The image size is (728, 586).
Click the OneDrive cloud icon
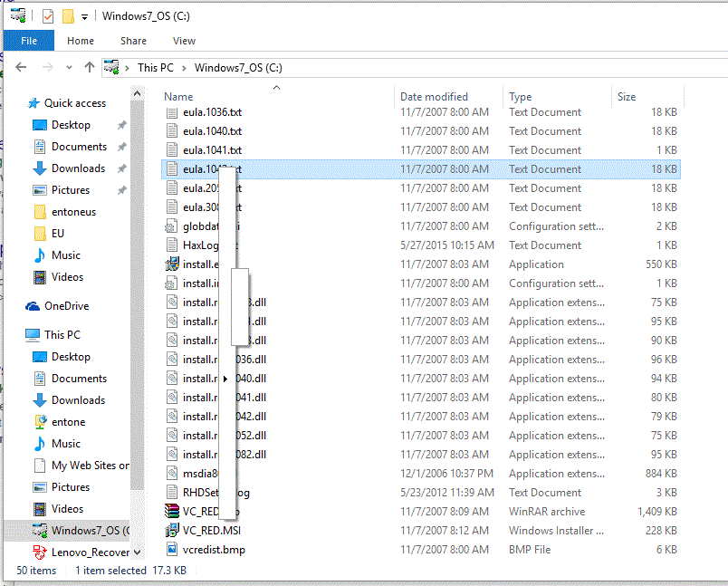click(x=33, y=306)
